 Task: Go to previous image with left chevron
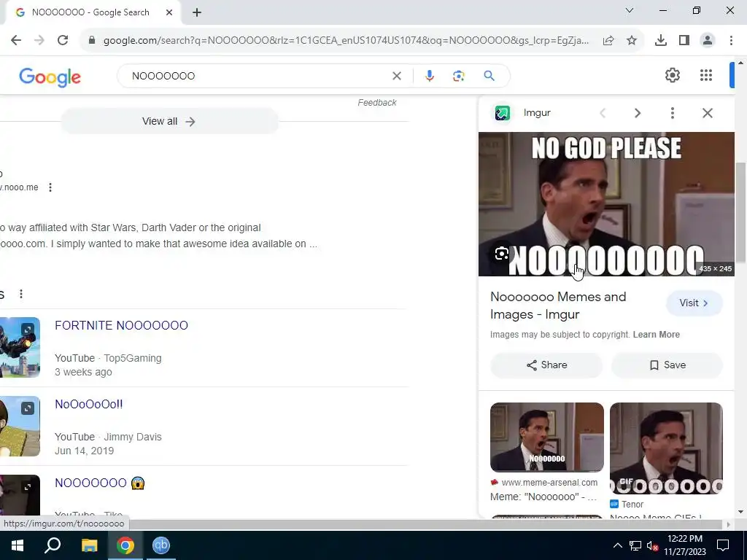(603, 113)
